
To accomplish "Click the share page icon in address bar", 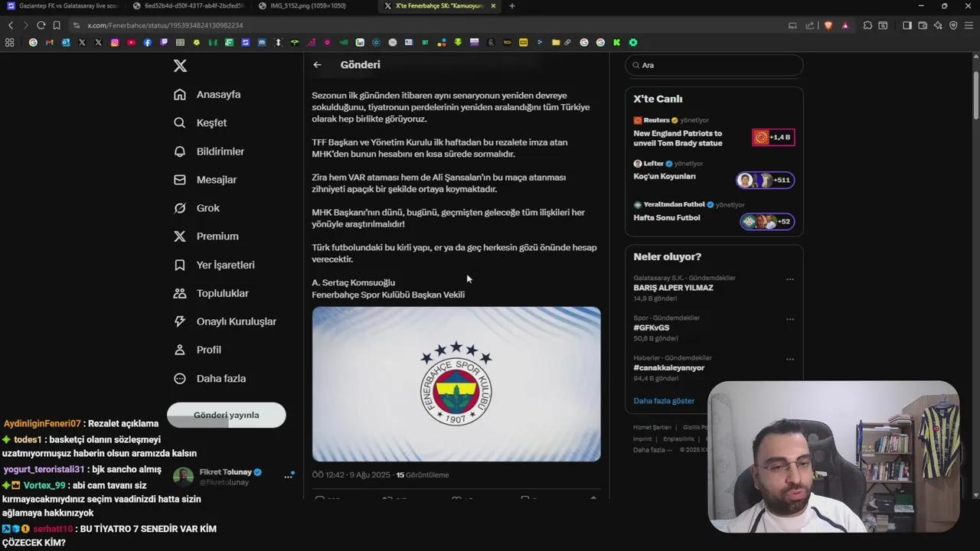I will 809,25.
